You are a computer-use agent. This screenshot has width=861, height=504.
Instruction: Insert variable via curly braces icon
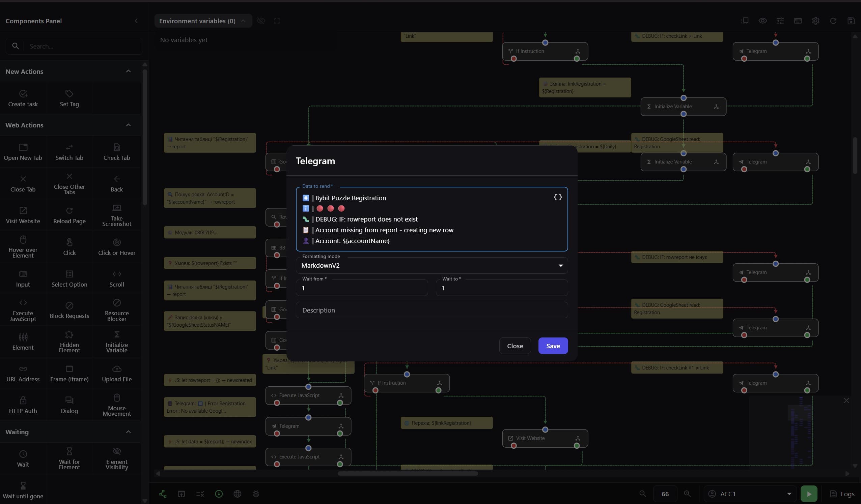[x=558, y=197]
